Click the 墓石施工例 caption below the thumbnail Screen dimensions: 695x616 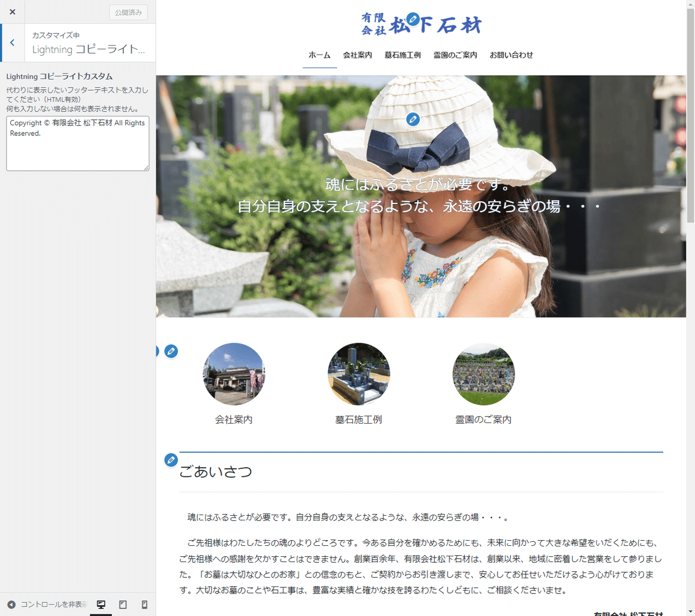[x=359, y=420]
